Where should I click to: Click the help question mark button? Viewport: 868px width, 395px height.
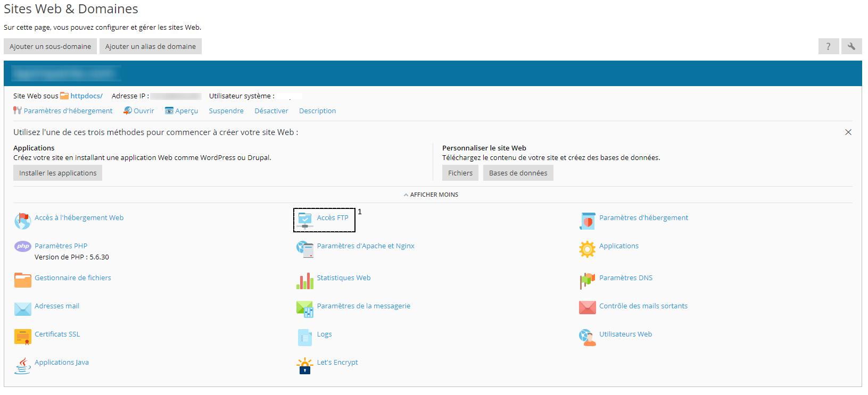tap(829, 46)
